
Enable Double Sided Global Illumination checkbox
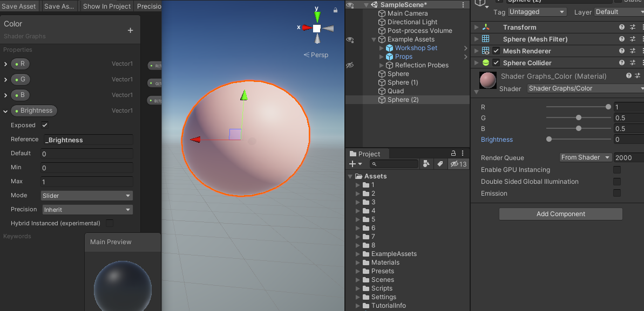coord(617,181)
